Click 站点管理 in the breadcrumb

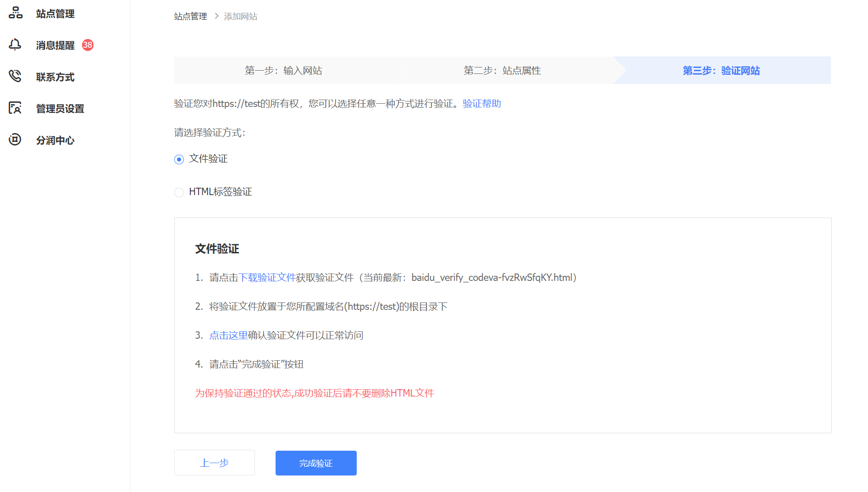tap(190, 17)
